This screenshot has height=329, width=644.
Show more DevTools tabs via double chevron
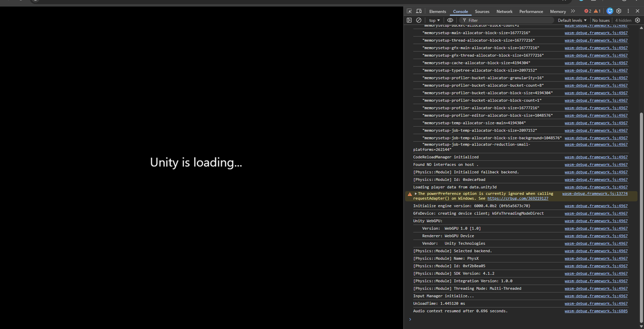pos(573,11)
